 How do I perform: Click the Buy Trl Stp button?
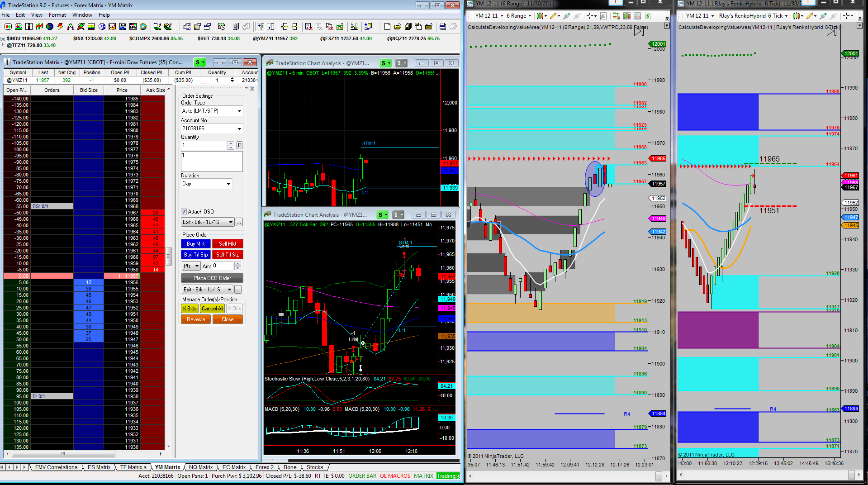[196, 255]
